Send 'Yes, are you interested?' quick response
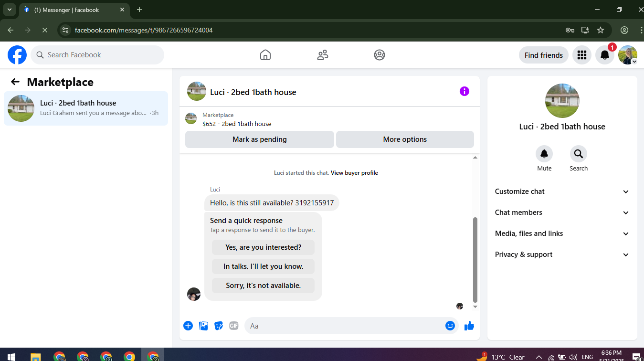Screen dimensions: 644x361 [263, 247]
